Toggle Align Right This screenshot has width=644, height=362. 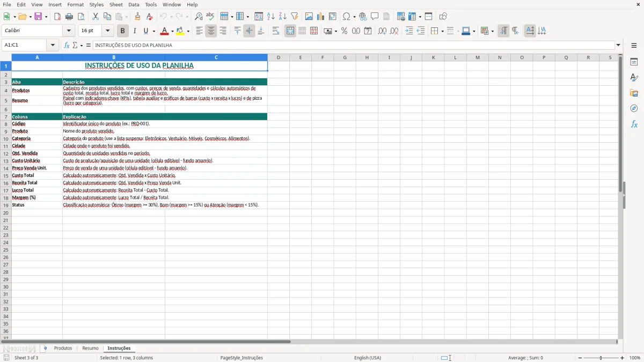(223, 31)
